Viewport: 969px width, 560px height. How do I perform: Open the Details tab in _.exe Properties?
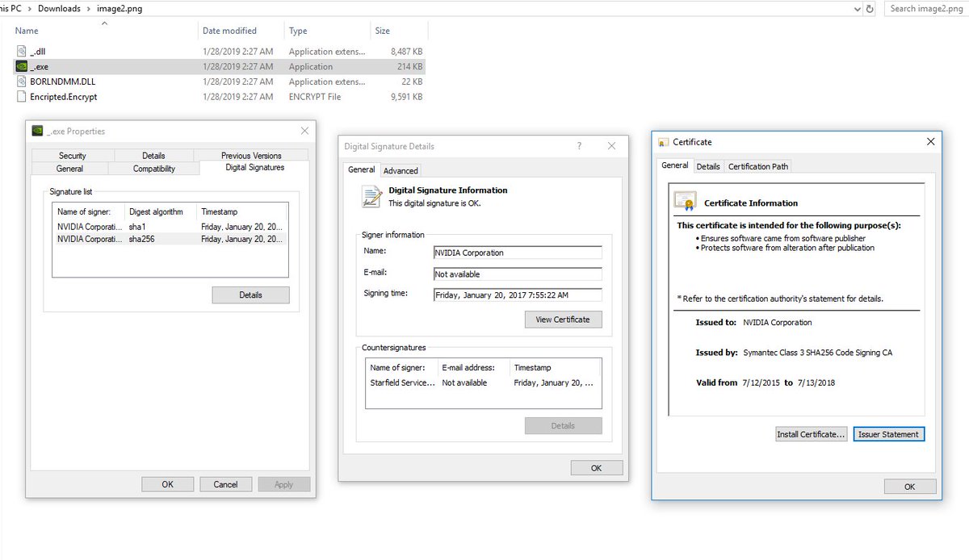[153, 155]
